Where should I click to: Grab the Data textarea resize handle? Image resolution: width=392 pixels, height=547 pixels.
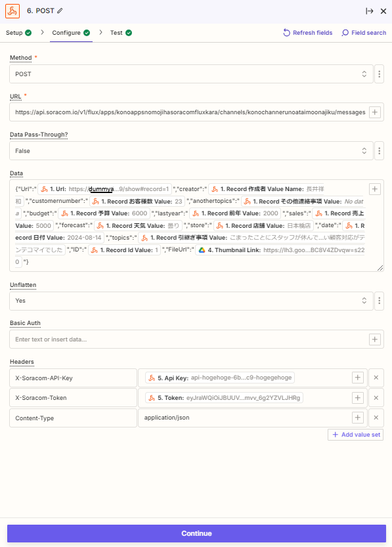(x=380, y=268)
